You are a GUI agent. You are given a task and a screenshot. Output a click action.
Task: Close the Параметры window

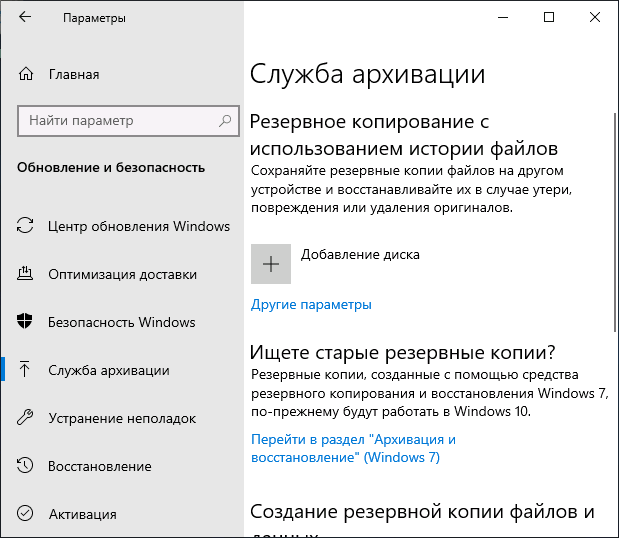coord(595,17)
